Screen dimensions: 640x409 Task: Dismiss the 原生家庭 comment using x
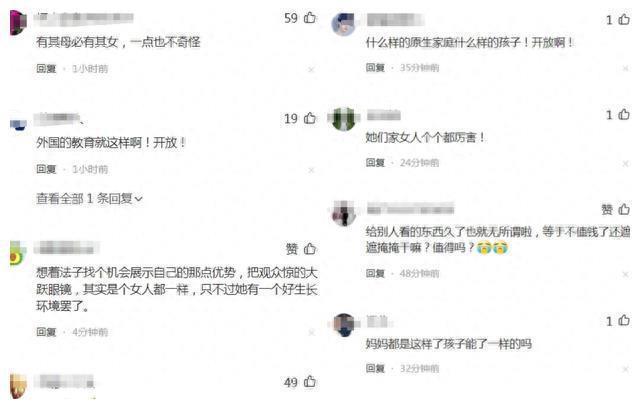click(x=625, y=69)
